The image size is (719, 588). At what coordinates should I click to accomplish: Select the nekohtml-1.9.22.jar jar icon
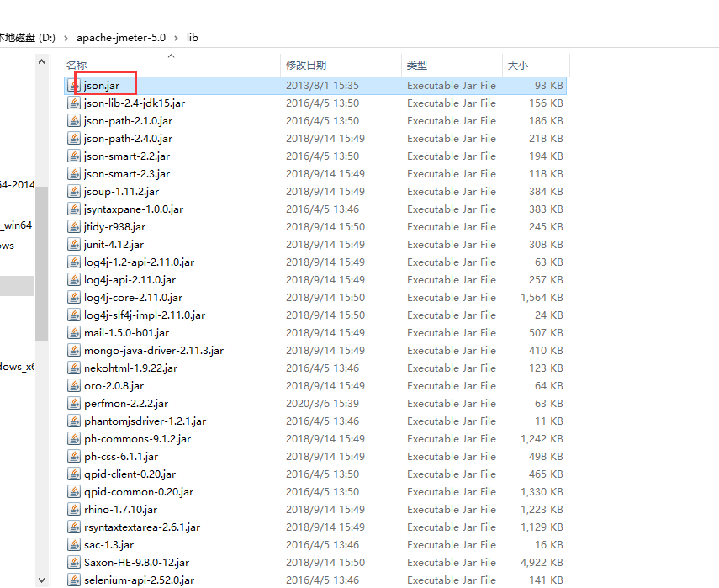[x=74, y=368]
